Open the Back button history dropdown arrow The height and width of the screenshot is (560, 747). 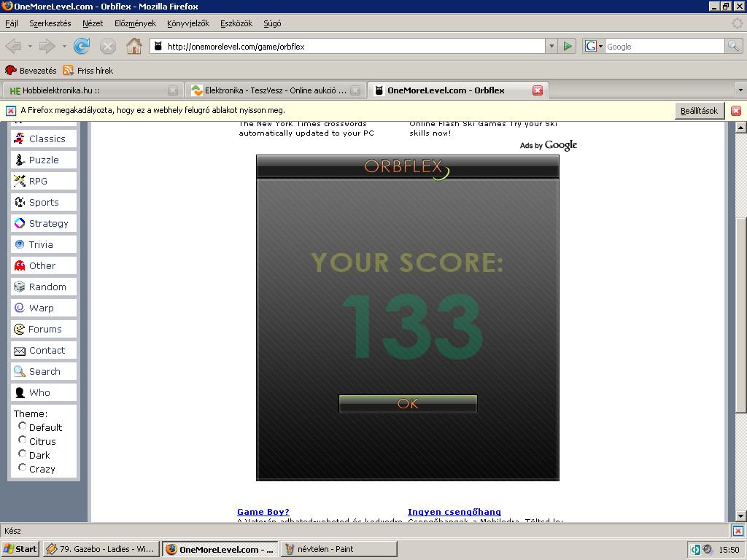pyautogui.click(x=29, y=46)
